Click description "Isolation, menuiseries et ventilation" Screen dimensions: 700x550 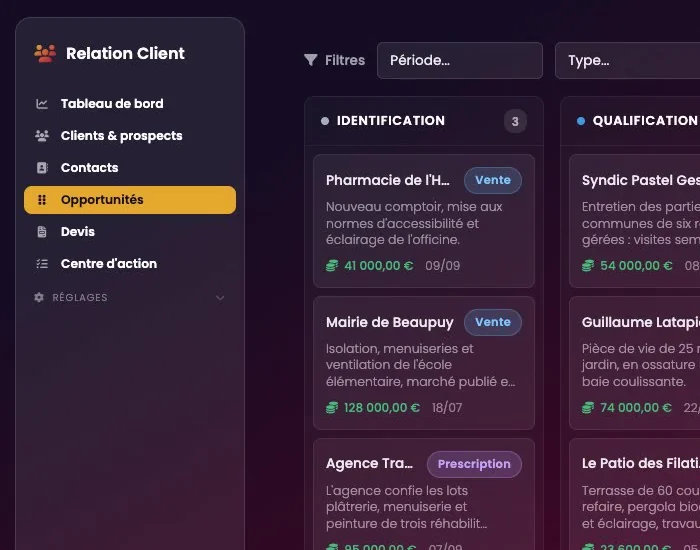tap(421, 365)
